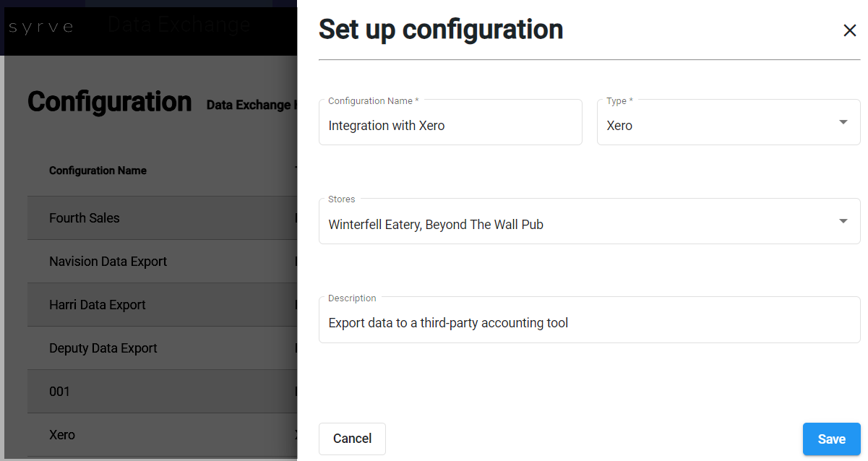Expand the Type dropdown arrow
Viewport: 868px width, 461px height.
(x=843, y=122)
